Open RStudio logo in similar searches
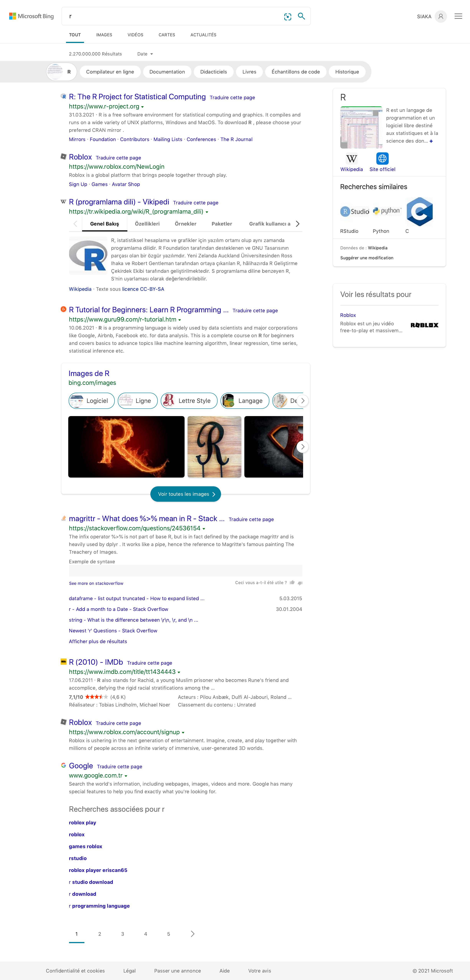The width and height of the screenshot is (470, 980). click(x=354, y=212)
